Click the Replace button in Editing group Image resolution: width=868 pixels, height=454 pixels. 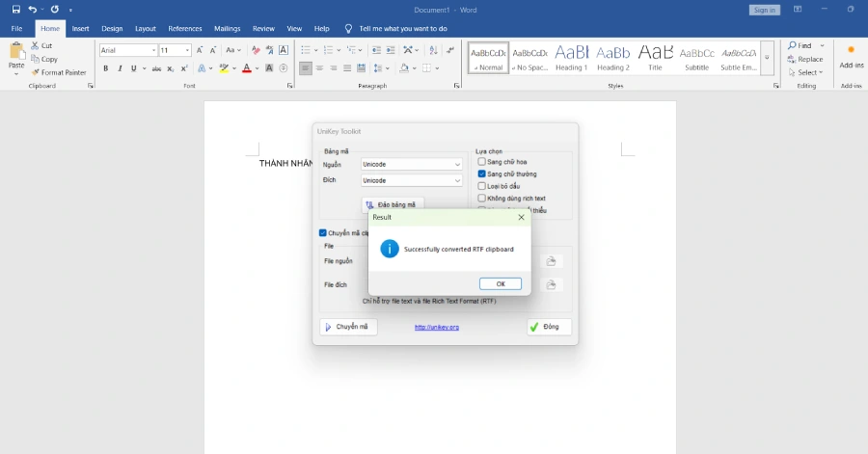click(x=805, y=59)
